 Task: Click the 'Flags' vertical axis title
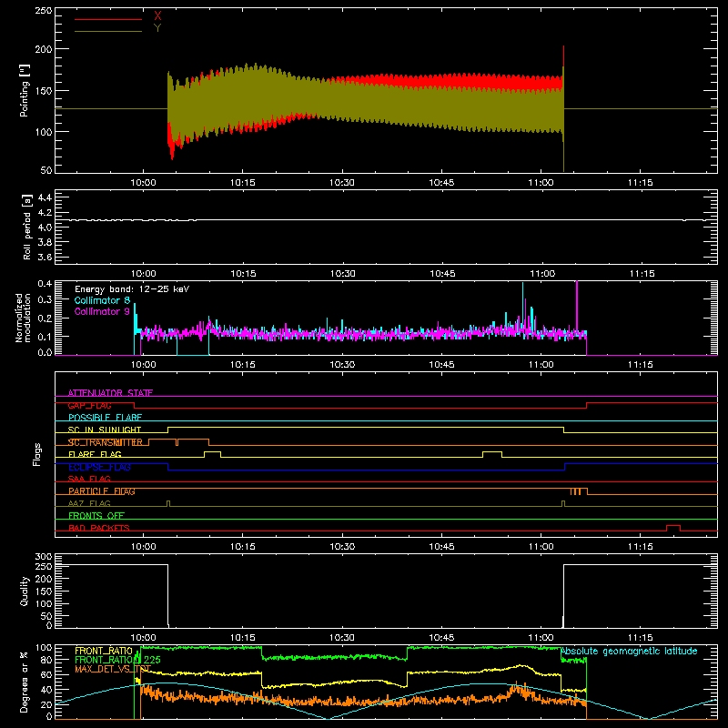coord(37,454)
